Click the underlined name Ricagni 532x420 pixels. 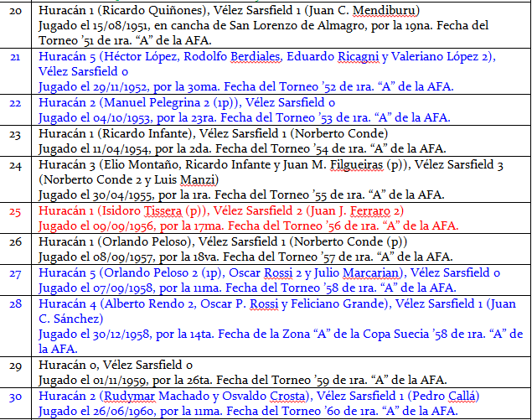point(358,57)
